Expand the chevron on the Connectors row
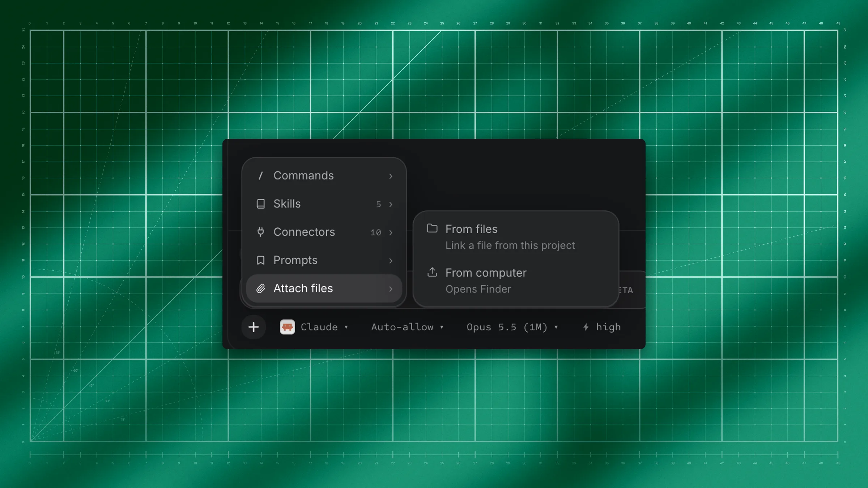The height and width of the screenshot is (488, 868). [x=391, y=232]
